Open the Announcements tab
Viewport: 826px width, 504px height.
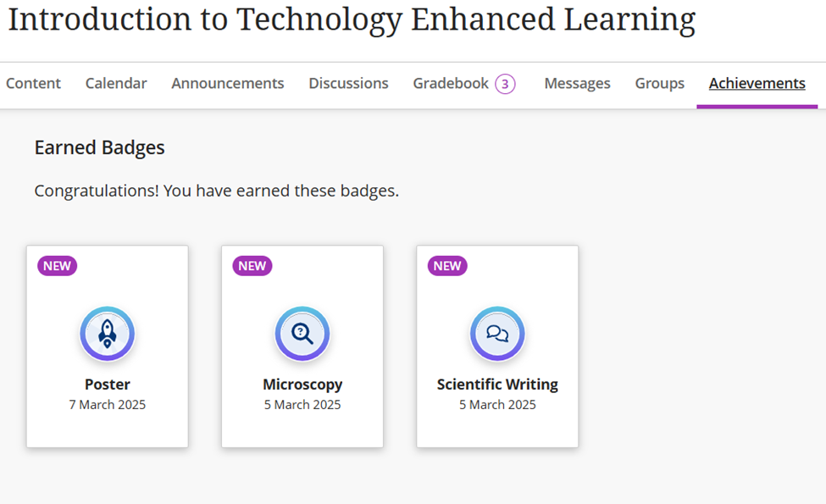228,83
